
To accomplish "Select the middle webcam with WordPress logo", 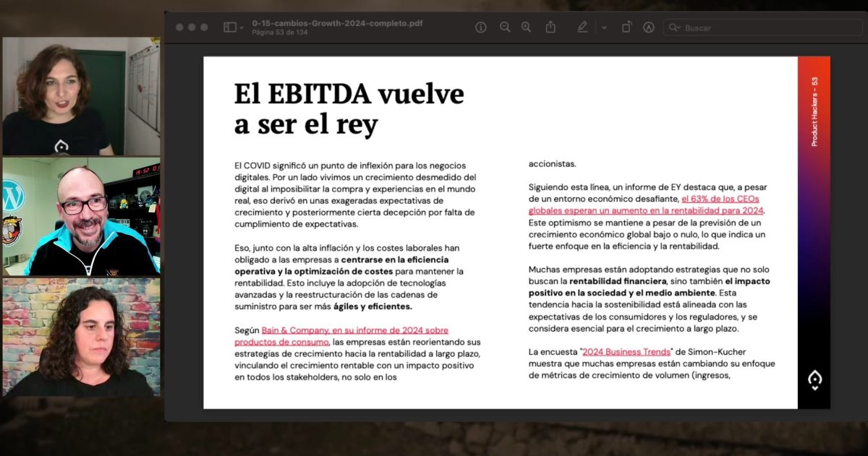I will pyautogui.click(x=80, y=217).
